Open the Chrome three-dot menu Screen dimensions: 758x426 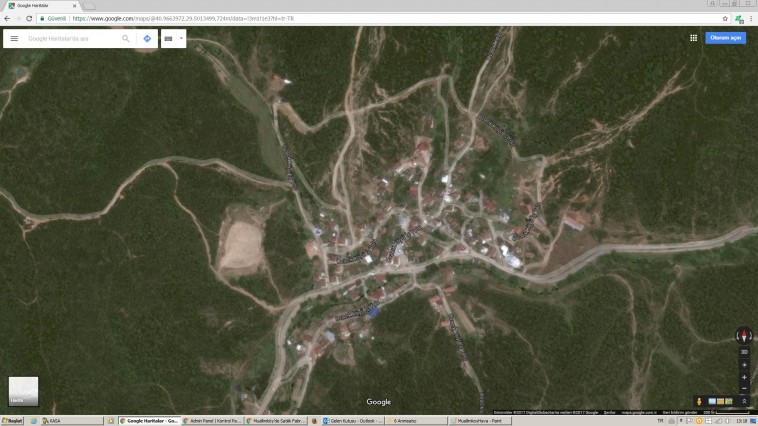point(750,18)
